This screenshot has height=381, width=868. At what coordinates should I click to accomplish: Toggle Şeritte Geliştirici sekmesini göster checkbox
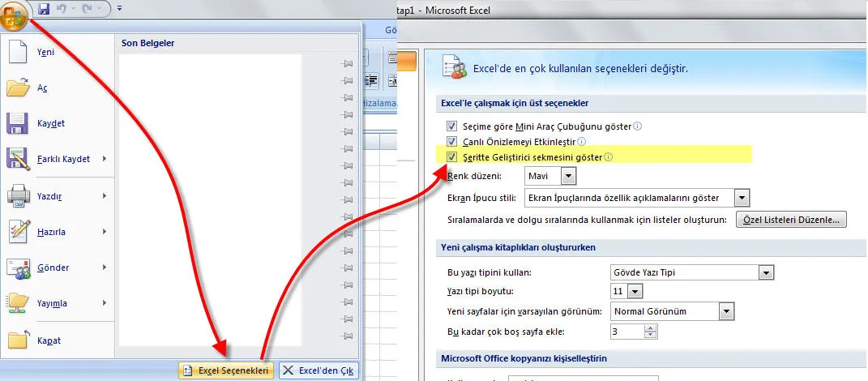click(451, 156)
